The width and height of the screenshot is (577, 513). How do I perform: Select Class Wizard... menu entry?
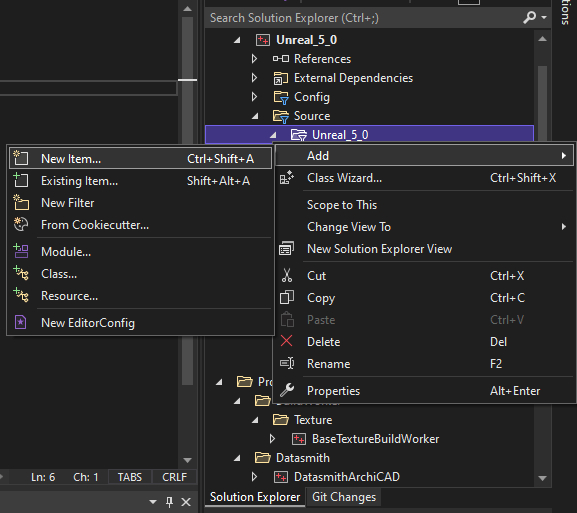(x=425, y=178)
